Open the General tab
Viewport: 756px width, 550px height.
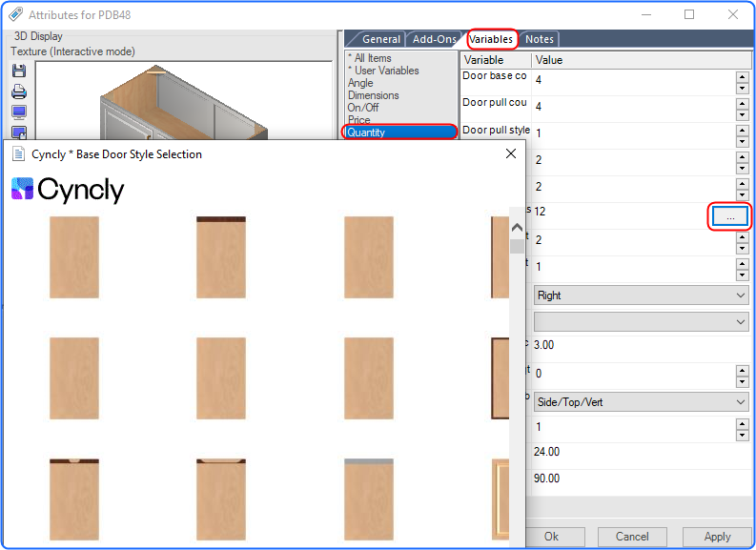coord(381,39)
